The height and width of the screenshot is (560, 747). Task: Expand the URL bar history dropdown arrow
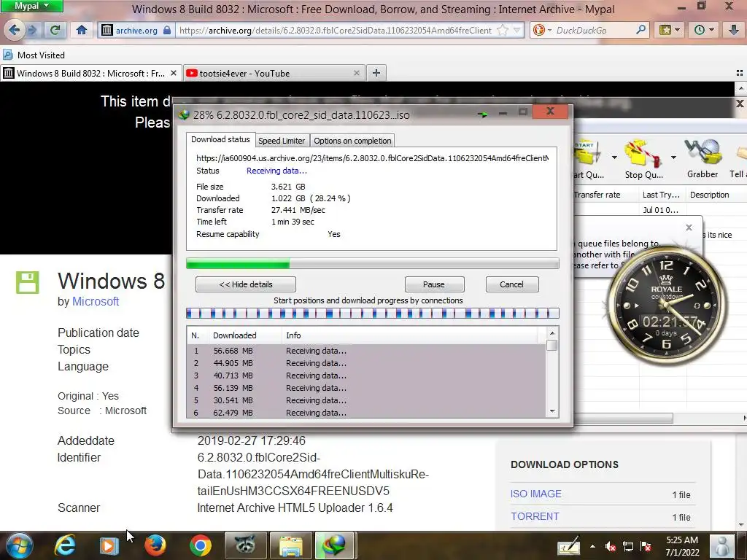[517, 31]
